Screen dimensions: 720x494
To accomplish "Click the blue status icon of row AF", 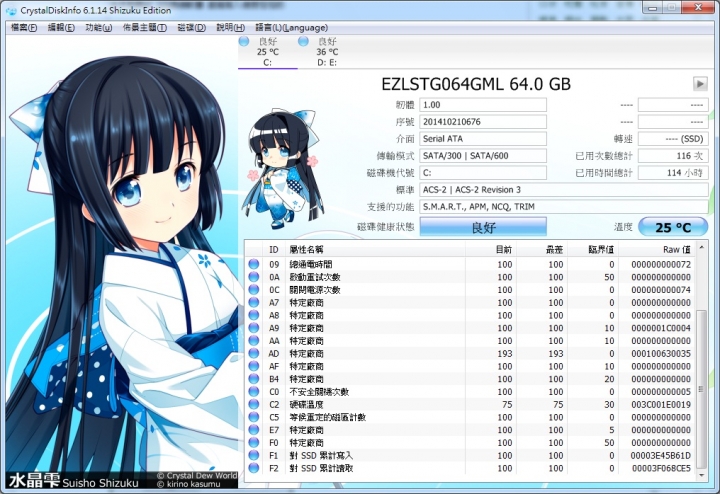I will tap(253, 366).
